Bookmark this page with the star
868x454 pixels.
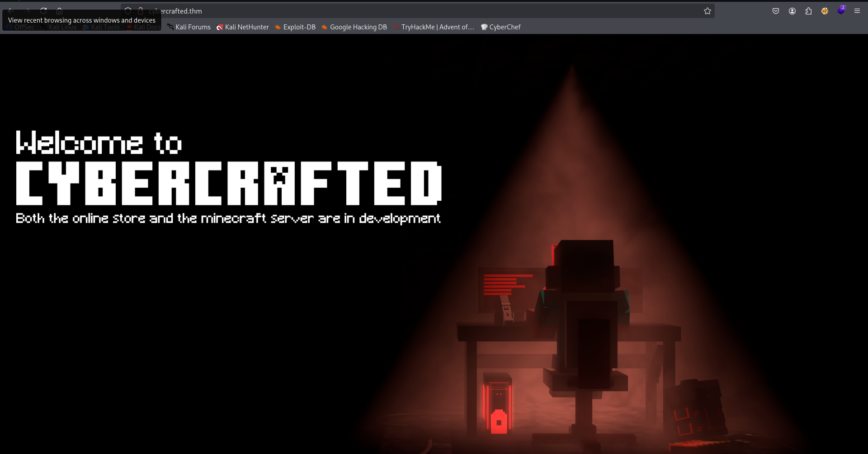point(708,11)
